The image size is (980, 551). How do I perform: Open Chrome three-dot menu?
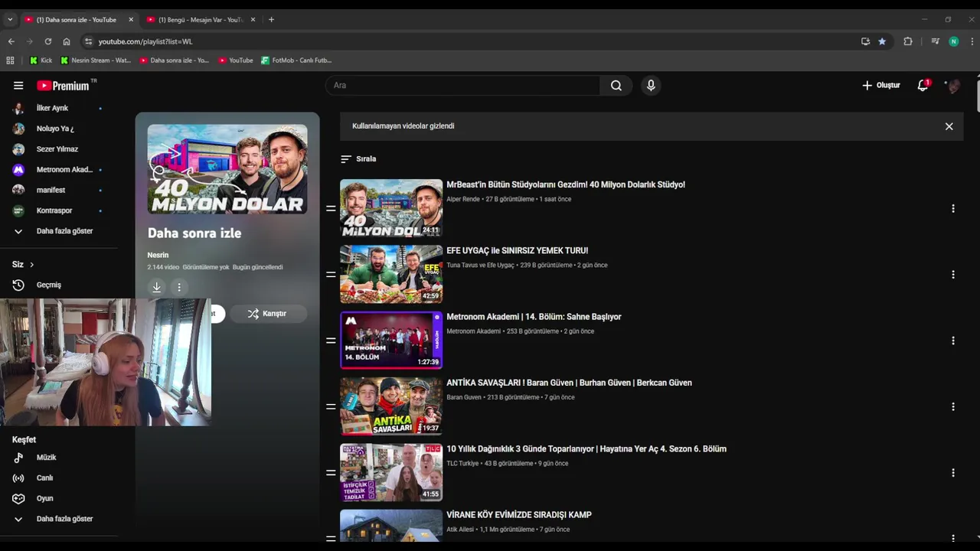click(x=972, y=41)
